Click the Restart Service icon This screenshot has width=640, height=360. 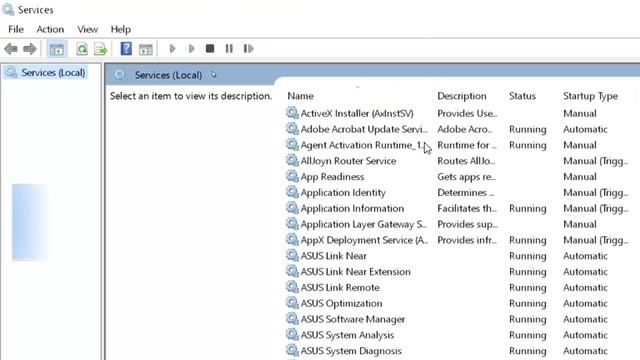click(x=248, y=49)
